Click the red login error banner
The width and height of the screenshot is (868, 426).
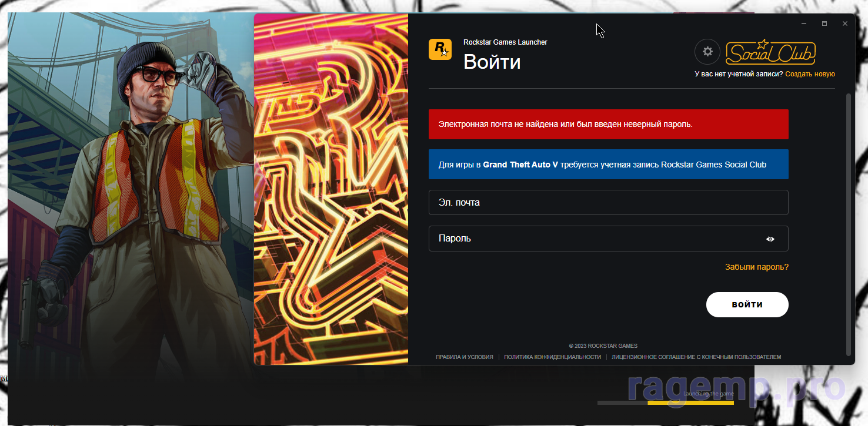[x=608, y=125]
